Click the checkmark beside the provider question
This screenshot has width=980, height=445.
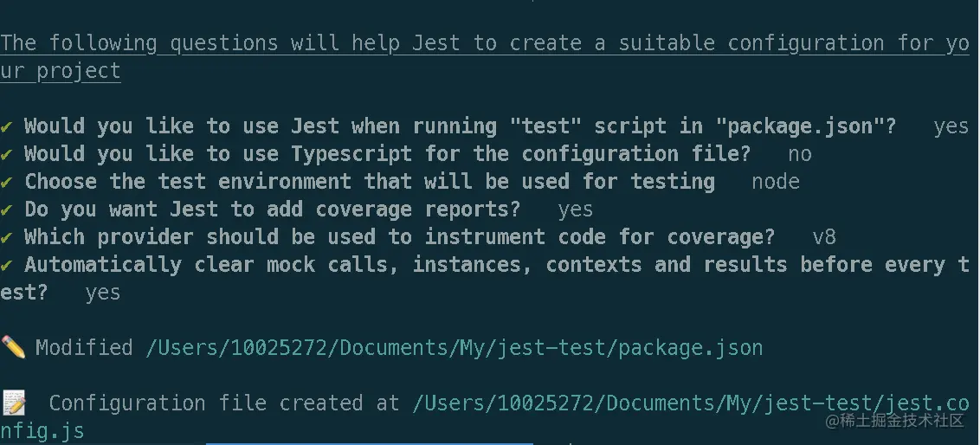(6, 237)
